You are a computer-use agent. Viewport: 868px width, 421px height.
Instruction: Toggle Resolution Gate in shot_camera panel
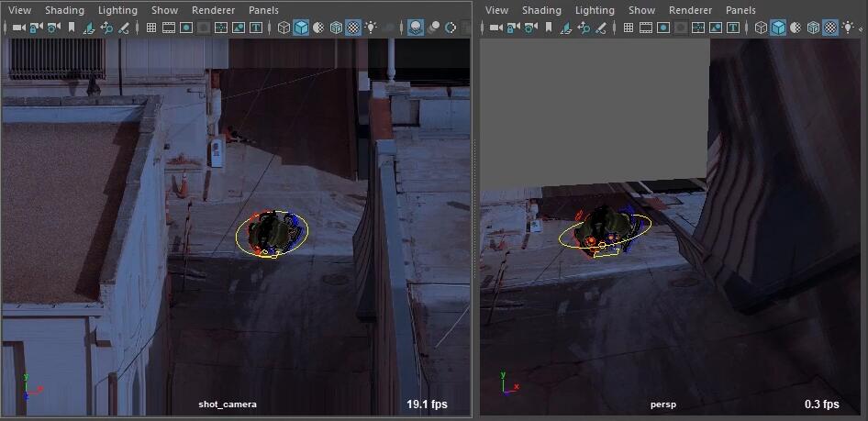click(186, 28)
